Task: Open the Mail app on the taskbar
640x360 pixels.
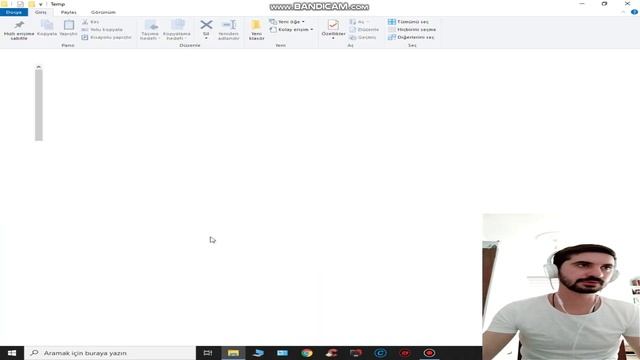Action: tap(282, 353)
